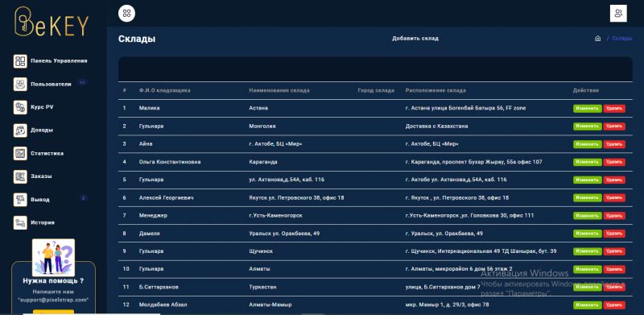
Task: Click the Нужна помощь ? heading
Action: (x=53, y=281)
